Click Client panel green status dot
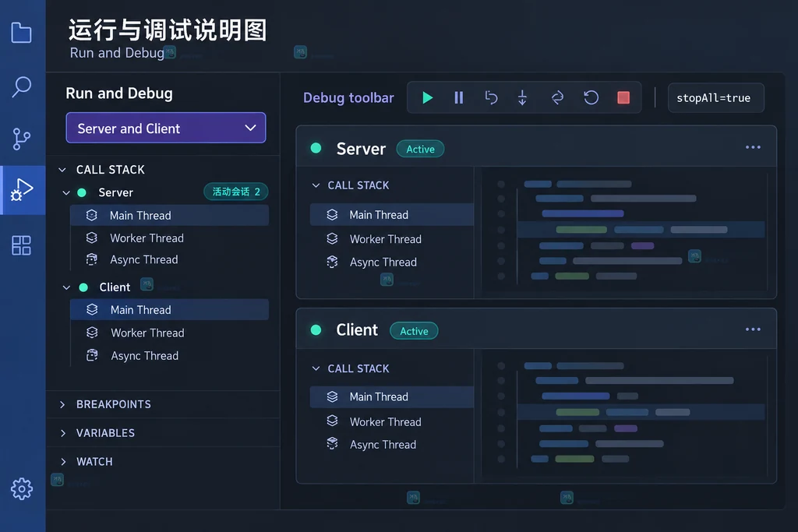This screenshot has width=798, height=532. pos(316,330)
